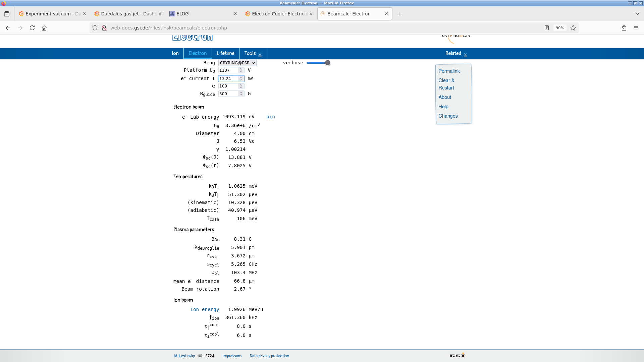Open the Firefox hamburger menu

[636, 28]
